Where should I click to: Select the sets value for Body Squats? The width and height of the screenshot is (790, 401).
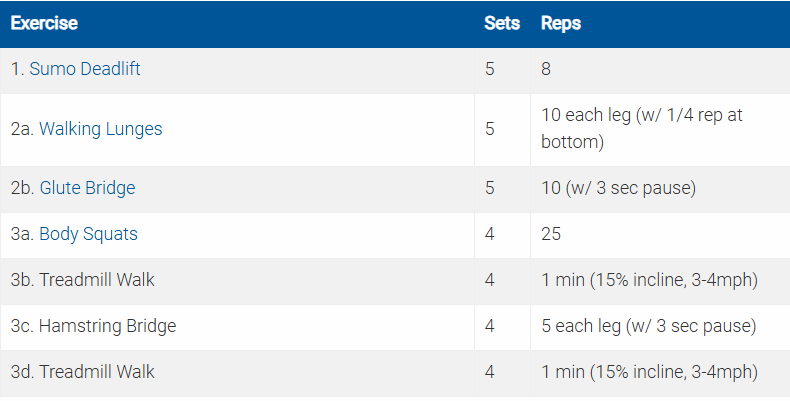(489, 234)
